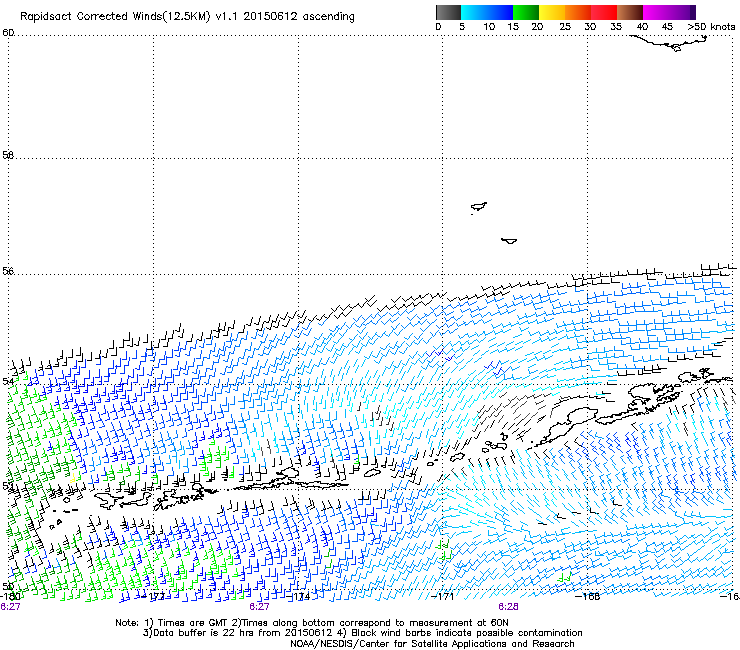The width and height of the screenshot is (740, 650).
Task: Click the NOAA/NESDIS credit line
Action: [x=432, y=644]
